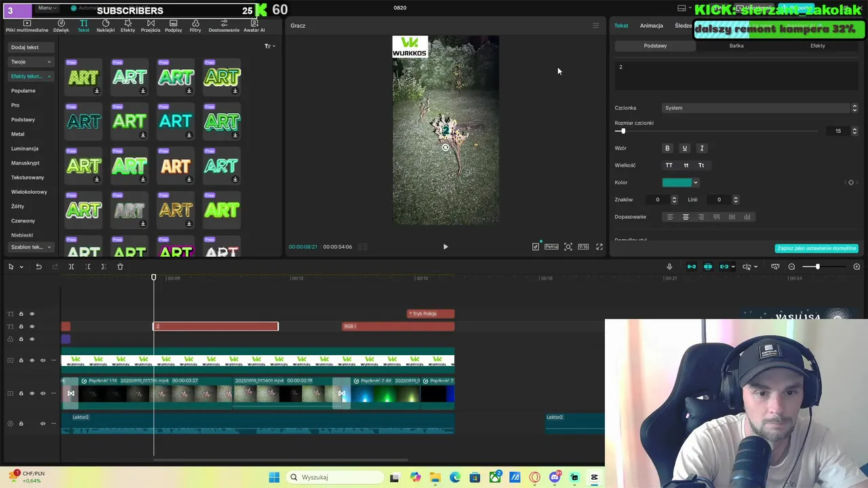868x488 pixels.
Task: Toggle visibility of the effects track
Action: pos(32,339)
